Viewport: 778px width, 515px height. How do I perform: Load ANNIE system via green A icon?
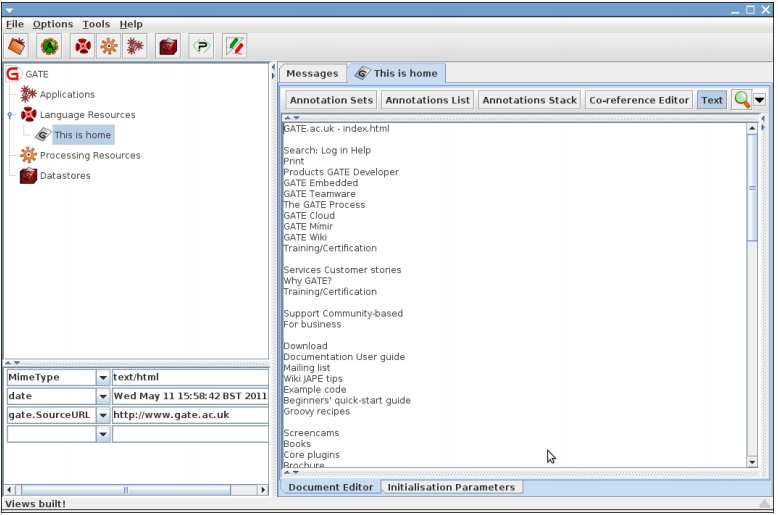pos(49,46)
